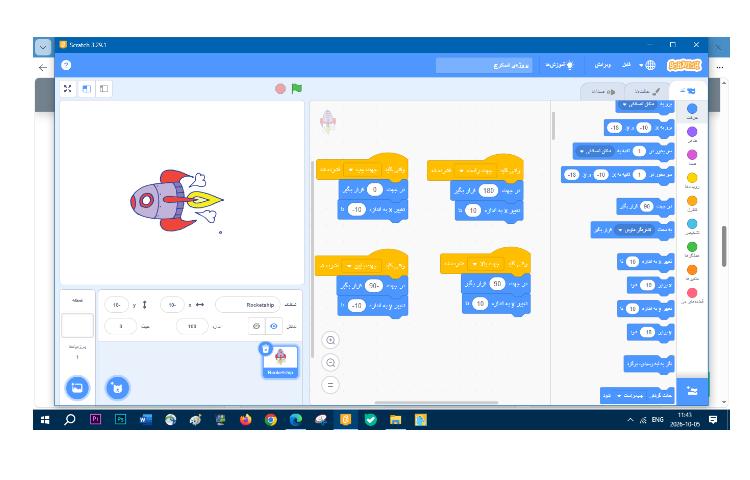Select the Rocketship sprite thumbnail
Viewport: 750px width, 480px height.
[x=280, y=362]
